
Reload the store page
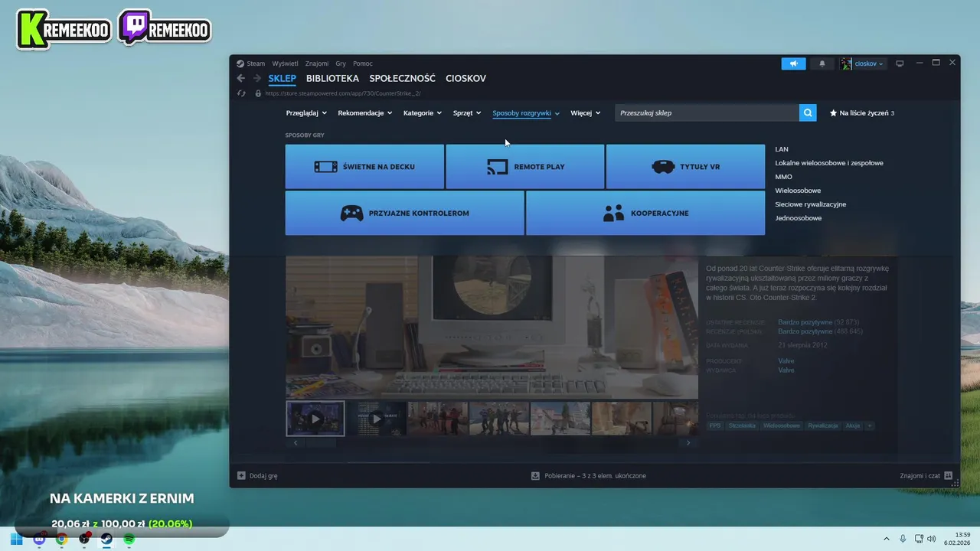pos(241,93)
